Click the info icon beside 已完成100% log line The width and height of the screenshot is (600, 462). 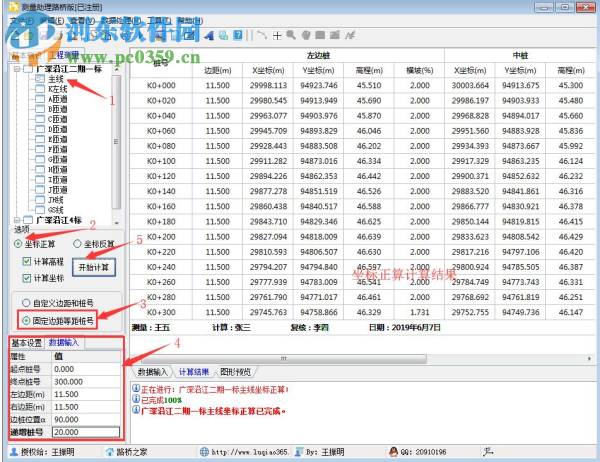136,400
